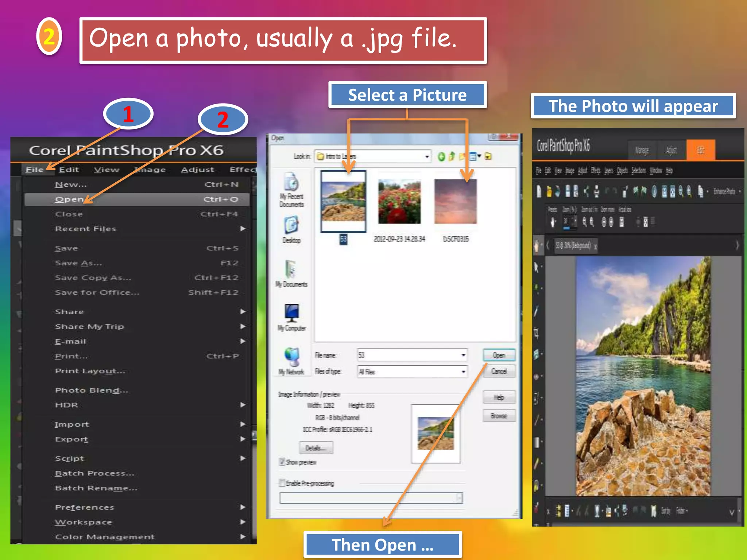This screenshot has height=560, width=747.
Task: Click the gradient square tool in the toolbox
Action: coord(536,442)
